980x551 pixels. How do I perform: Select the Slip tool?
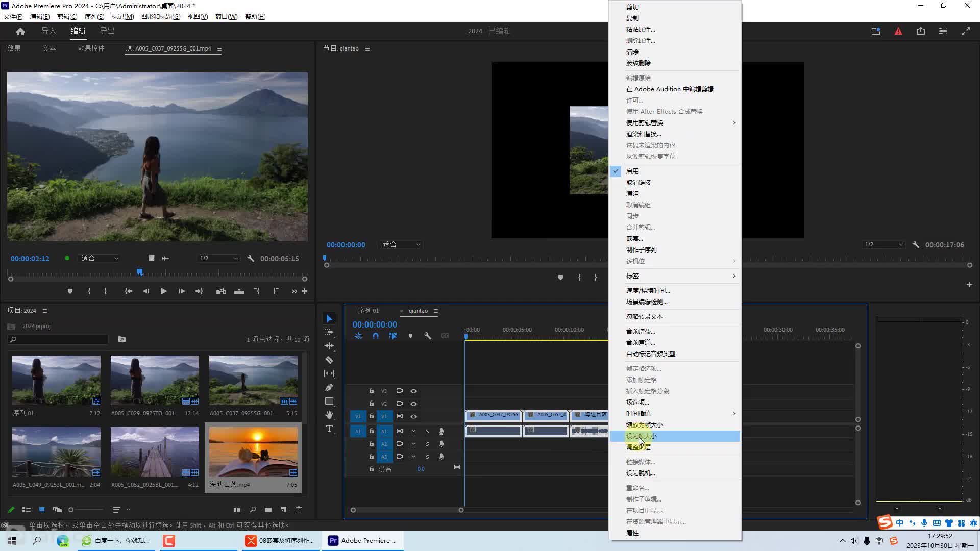329,373
